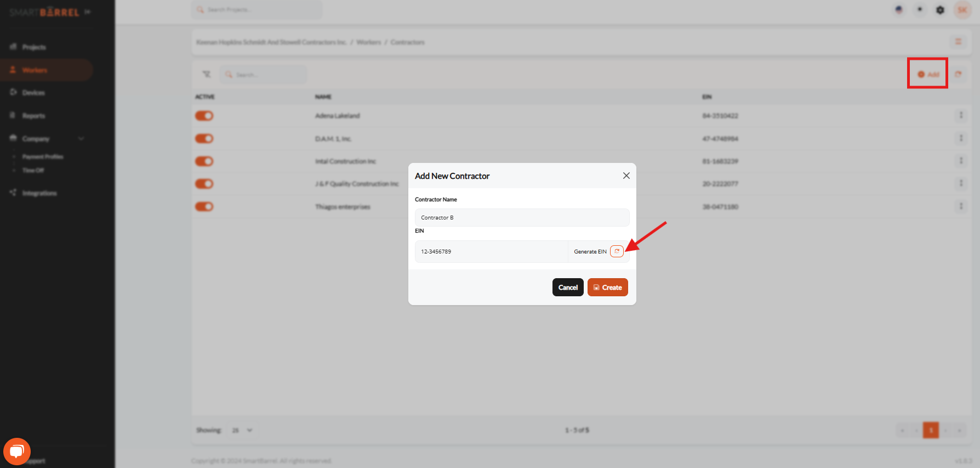Open Reports from the sidebar
The width and height of the screenshot is (980, 468).
33,116
